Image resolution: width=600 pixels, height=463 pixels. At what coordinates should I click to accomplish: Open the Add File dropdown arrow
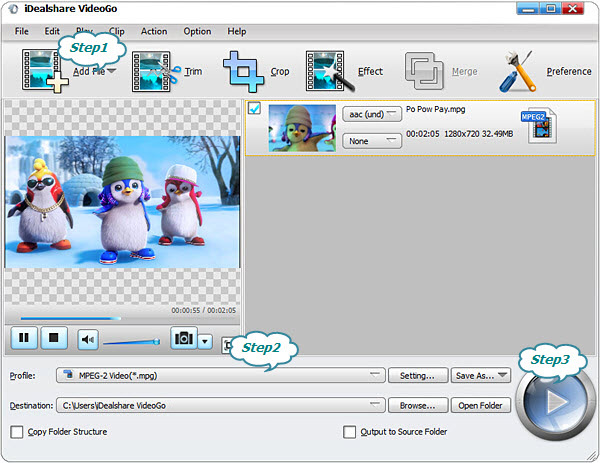(112, 71)
